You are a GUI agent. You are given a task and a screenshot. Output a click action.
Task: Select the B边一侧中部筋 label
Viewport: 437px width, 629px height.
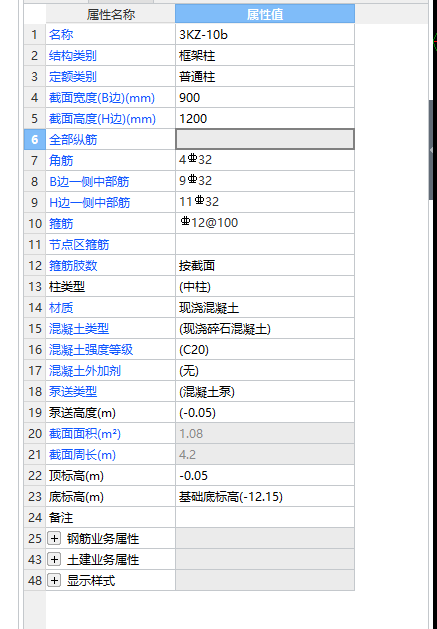[x=89, y=181]
